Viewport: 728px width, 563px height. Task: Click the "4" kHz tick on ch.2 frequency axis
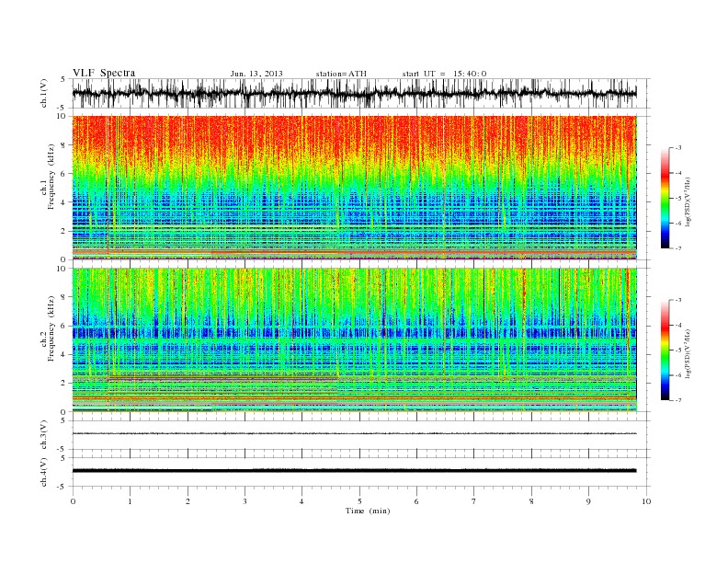[x=63, y=354]
